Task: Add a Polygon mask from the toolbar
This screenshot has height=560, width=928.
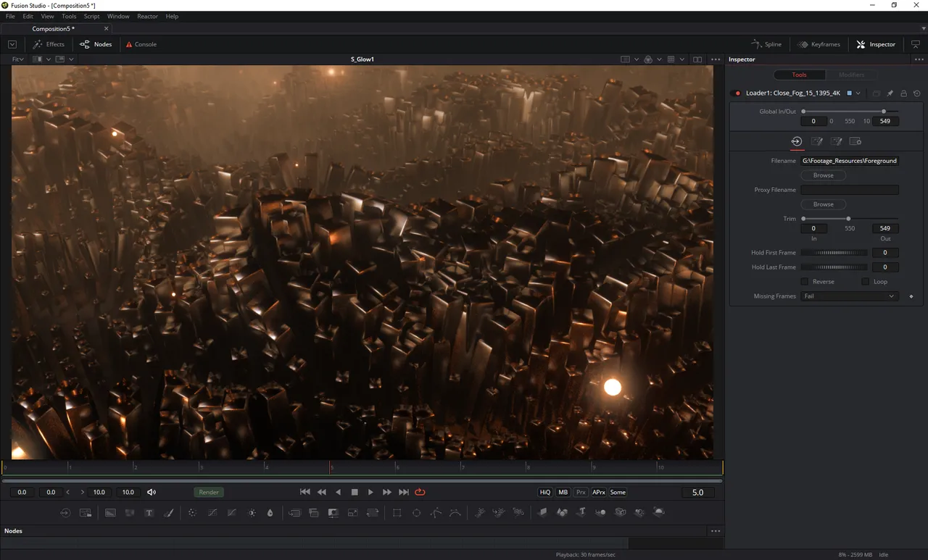Action: tap(436, 512)
